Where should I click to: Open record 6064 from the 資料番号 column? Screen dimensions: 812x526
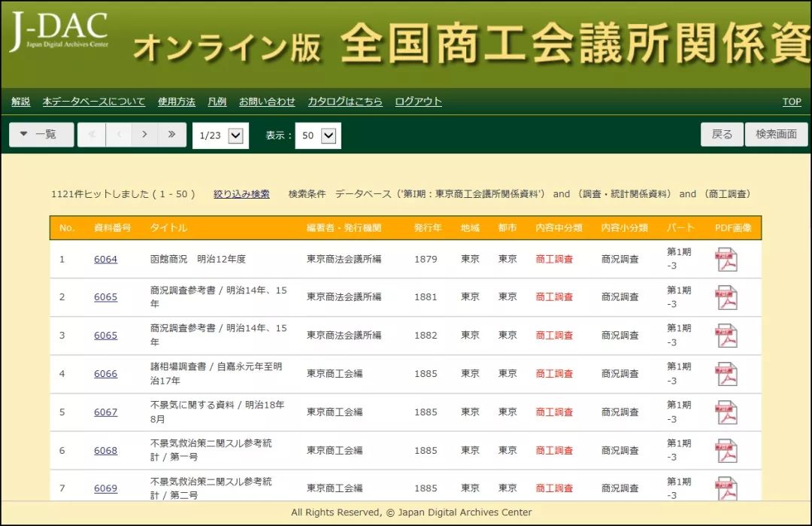105,259
